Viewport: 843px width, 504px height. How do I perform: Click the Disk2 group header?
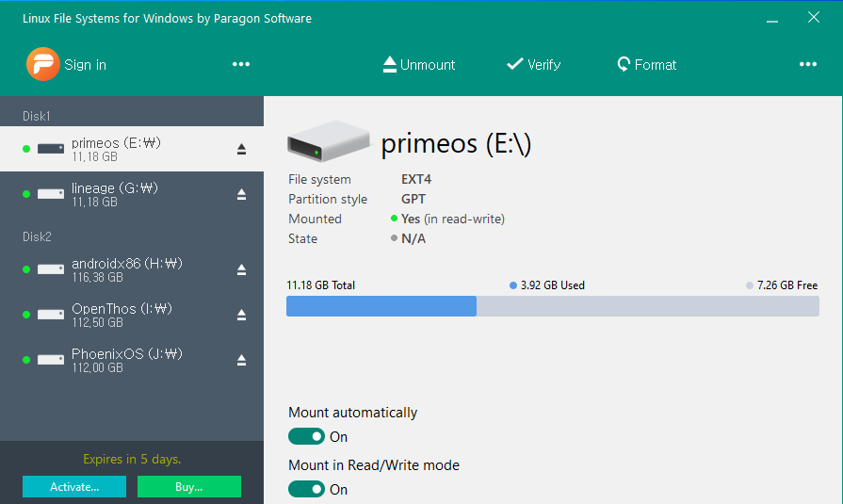pyautogui.click(x=37, y=236)
